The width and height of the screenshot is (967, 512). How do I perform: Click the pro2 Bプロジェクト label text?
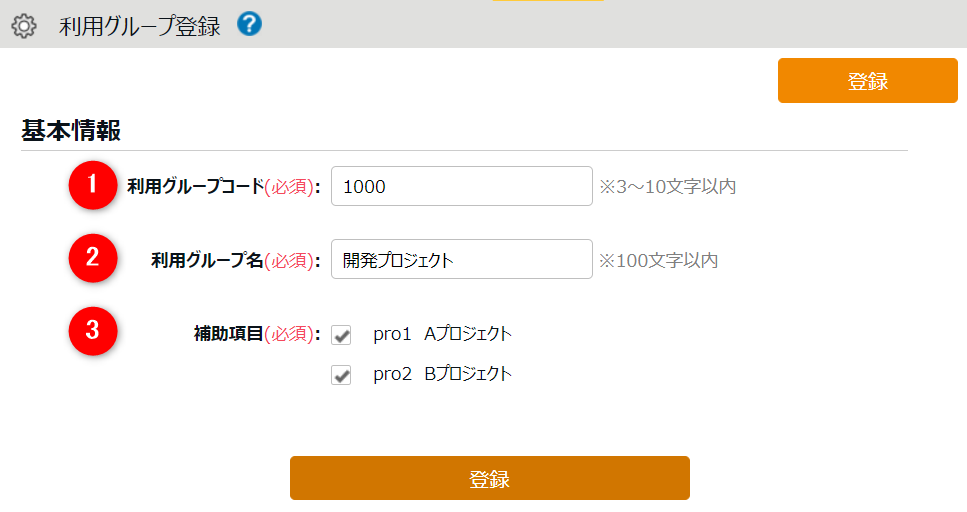coord(442,375)
